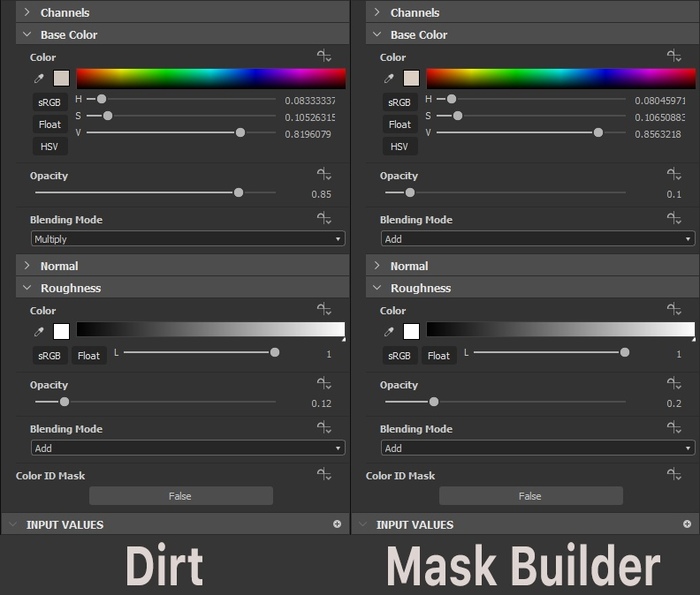Screen dimensions: 700x595
Task: Click Dirt Base Color opacity slider handle
Action: click(x=238, y=192)
